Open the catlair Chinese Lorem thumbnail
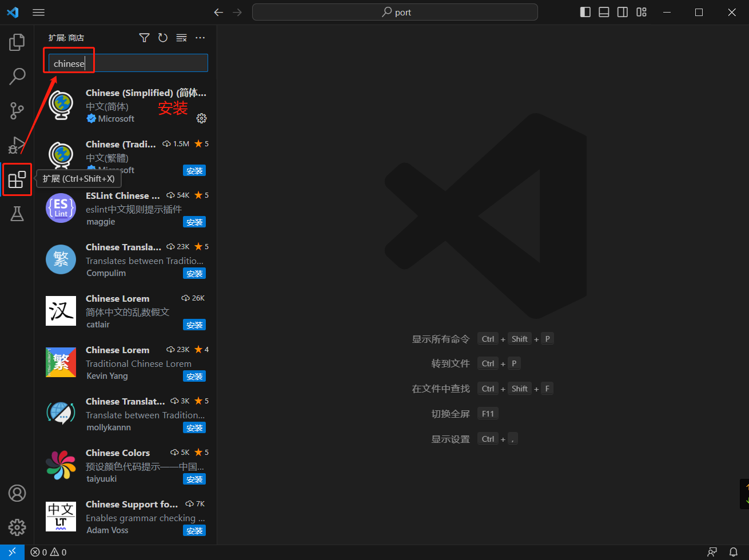Image resolution: width=749 pixels, height=560 pixels. click(x=61, y=311)
